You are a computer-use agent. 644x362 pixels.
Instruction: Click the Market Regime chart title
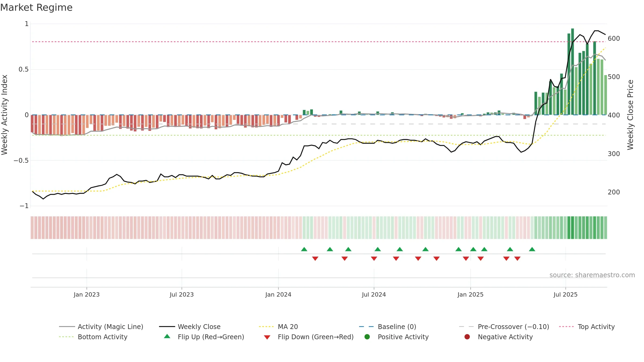coord(36,8)
